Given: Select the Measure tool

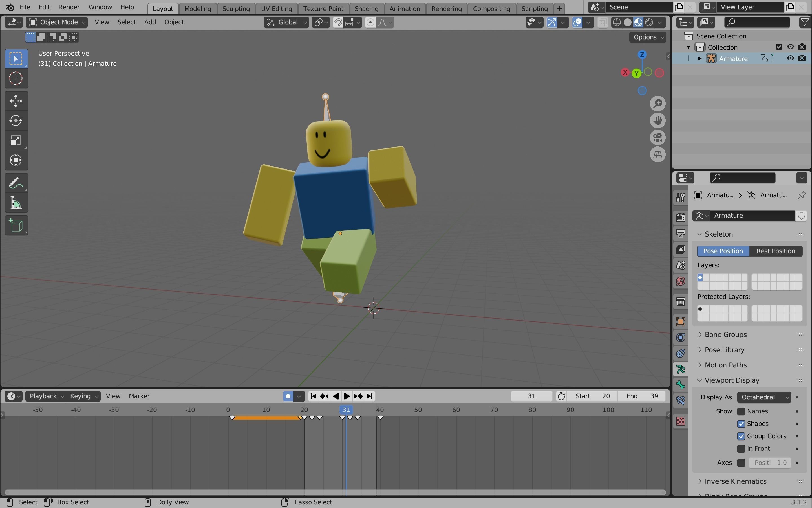Looking at the screenshot, I should tap(16, 203).
